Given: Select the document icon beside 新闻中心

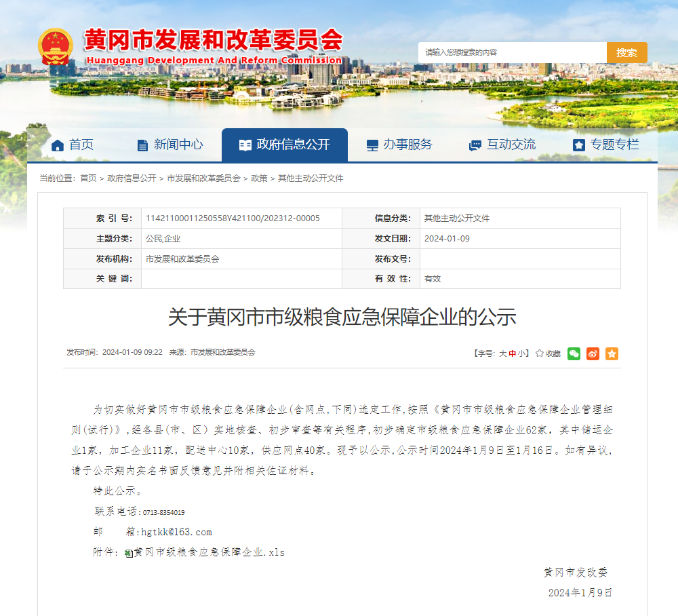Looking at the screenshot, I should point(142,144).
